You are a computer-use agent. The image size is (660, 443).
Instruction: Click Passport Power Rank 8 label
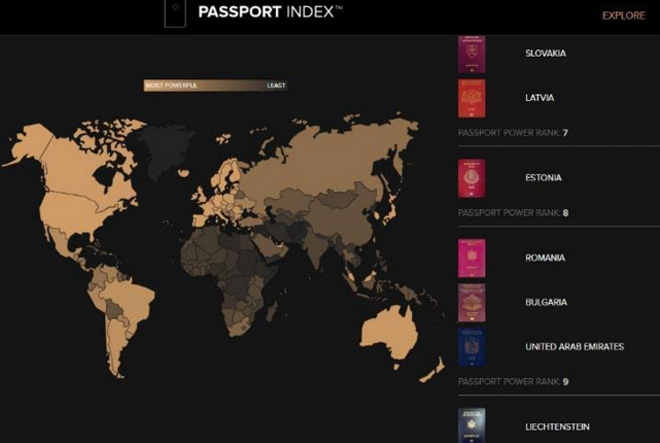[513, 213]
